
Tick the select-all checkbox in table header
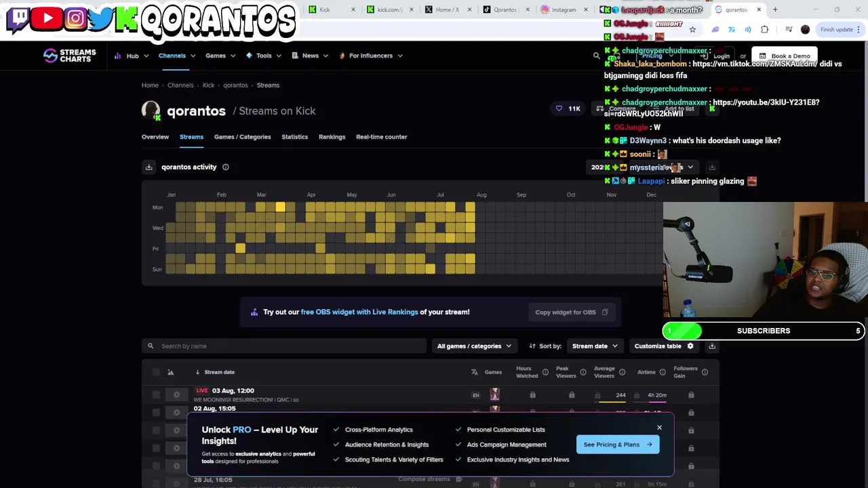156,372
